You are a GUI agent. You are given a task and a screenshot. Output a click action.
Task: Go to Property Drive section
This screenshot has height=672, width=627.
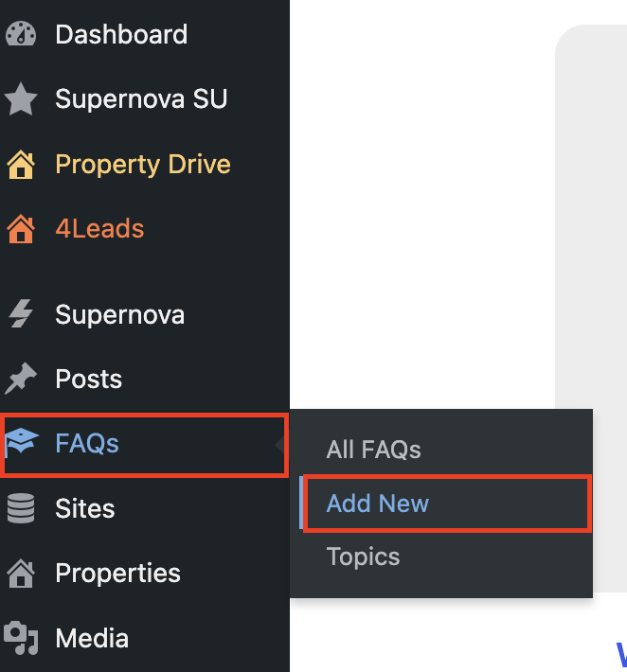click(x=143, y=165)
